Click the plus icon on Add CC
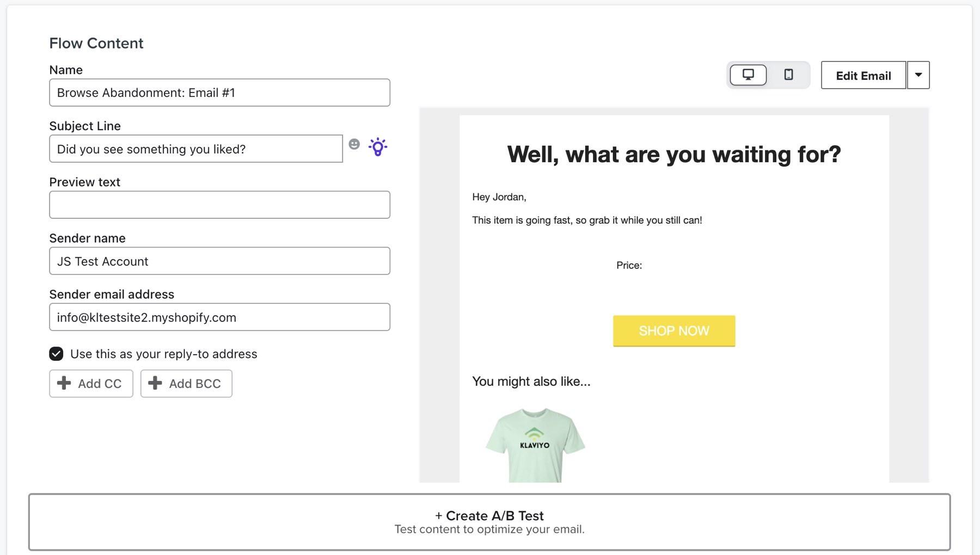The image size is (980, 555). (64, 384)
